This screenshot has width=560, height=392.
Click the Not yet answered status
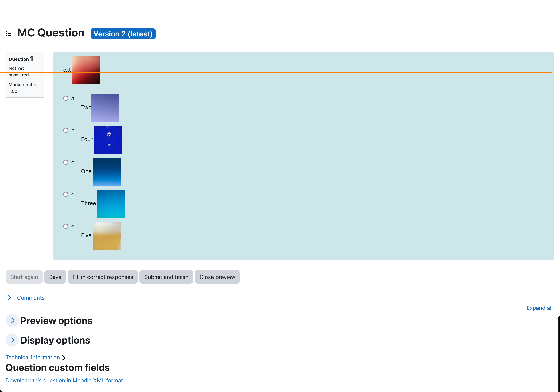click(x=19, y=72)
